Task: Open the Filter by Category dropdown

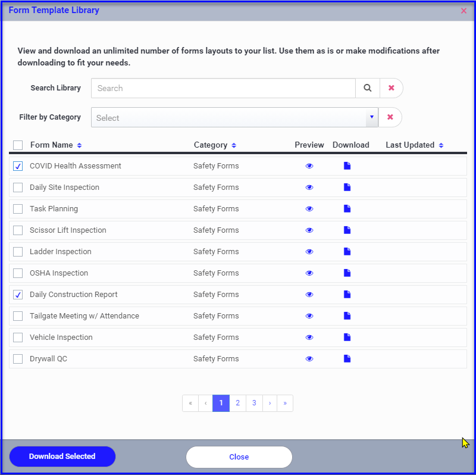Action: [234, 117]
